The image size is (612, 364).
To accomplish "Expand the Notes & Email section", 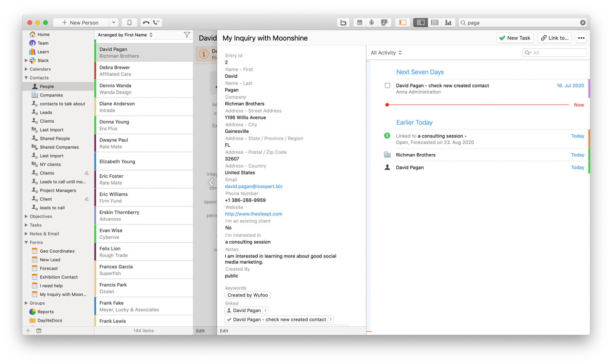I will 26,234.
